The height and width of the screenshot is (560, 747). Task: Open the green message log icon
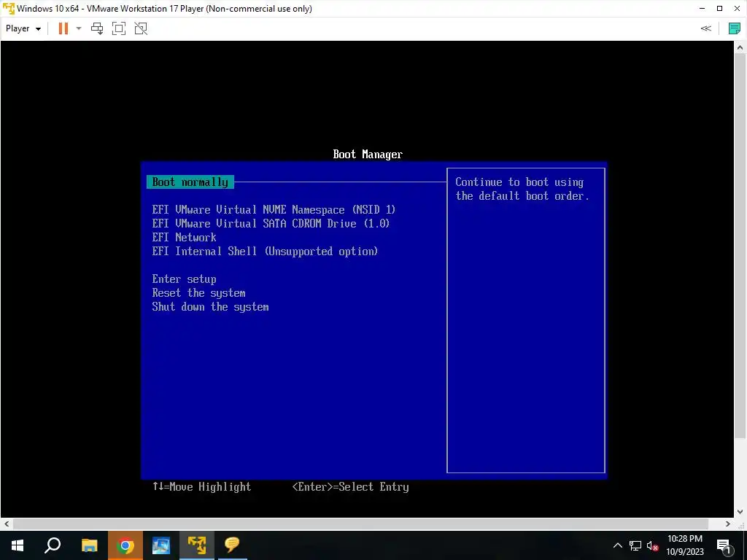tap(734, 28)
